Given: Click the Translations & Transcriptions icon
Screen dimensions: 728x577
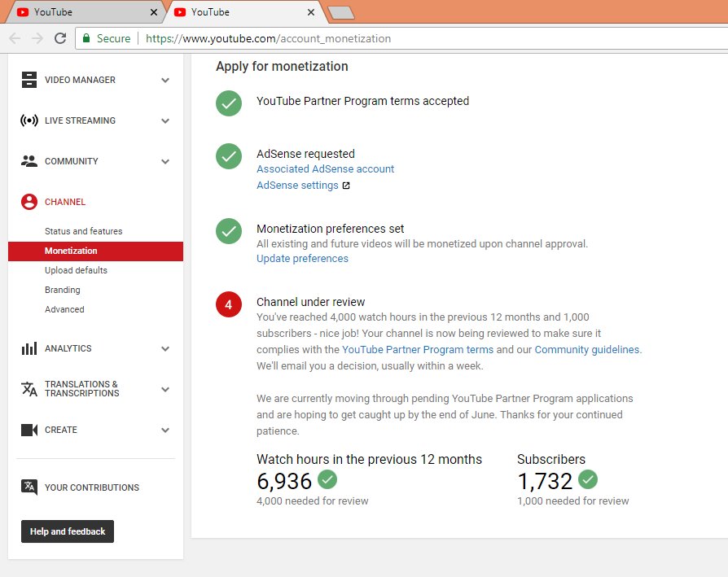Looking at the screenshot, I should pos(29,389).
